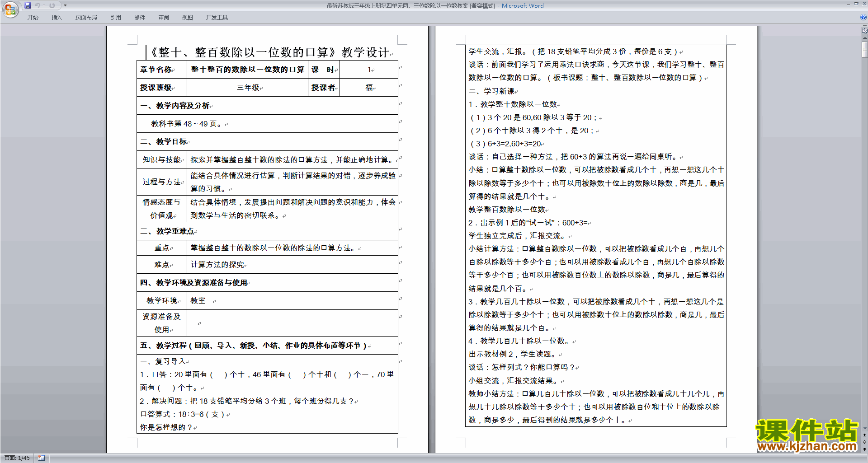The width and height of the screenshot is (868, 463).
Task: Click the line 1．教学整十数除以一位数
Action: click(x=514, y=104)
